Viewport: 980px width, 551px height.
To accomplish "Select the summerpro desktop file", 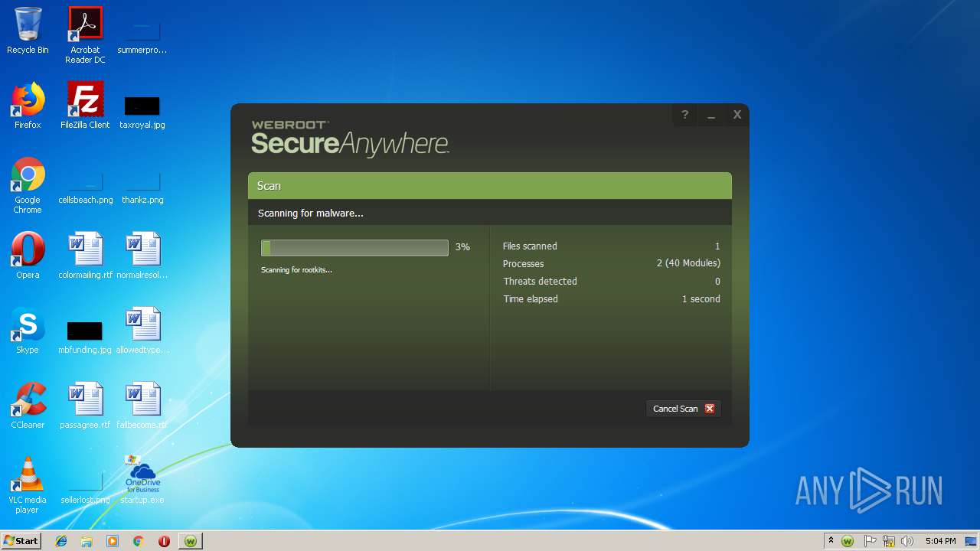I will [142, 35].
